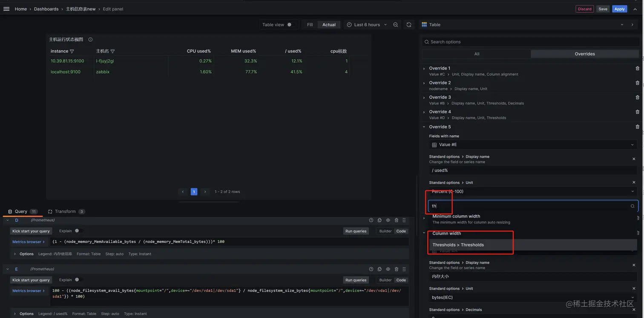644x318 pixels.
Task: Open the main hamburger navigation menu
Action: point(6,9)
